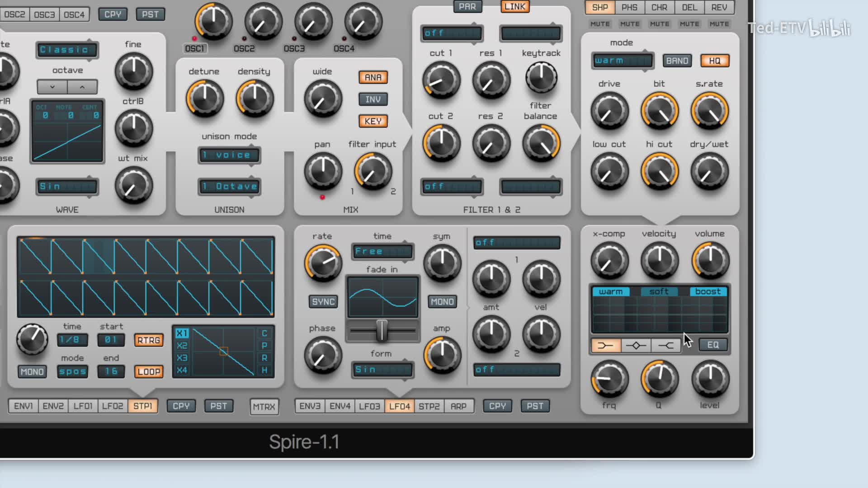Select the peak EQ band shape icon

pos(636,346)
